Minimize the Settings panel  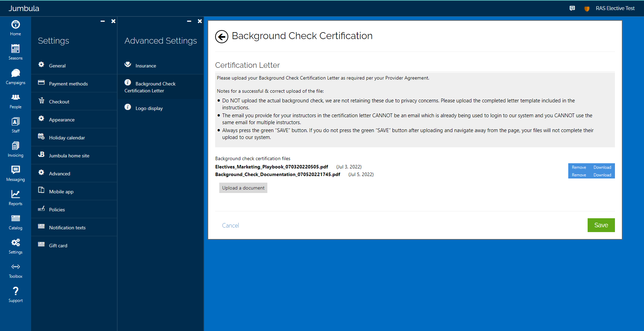click(x=103, y=21)
